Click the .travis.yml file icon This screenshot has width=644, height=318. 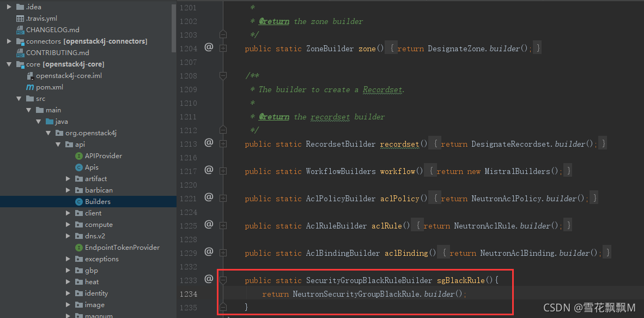pos(20,19)
